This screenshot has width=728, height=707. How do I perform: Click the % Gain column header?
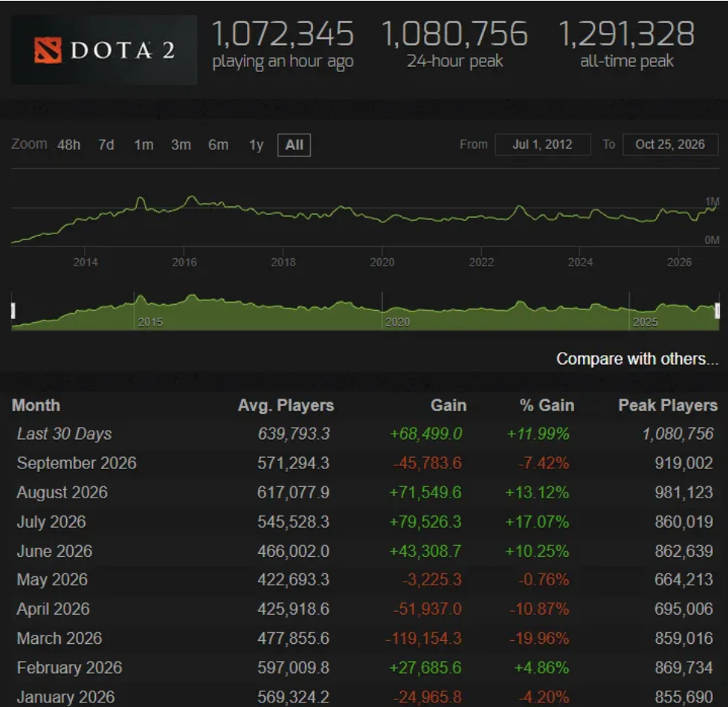547,405
